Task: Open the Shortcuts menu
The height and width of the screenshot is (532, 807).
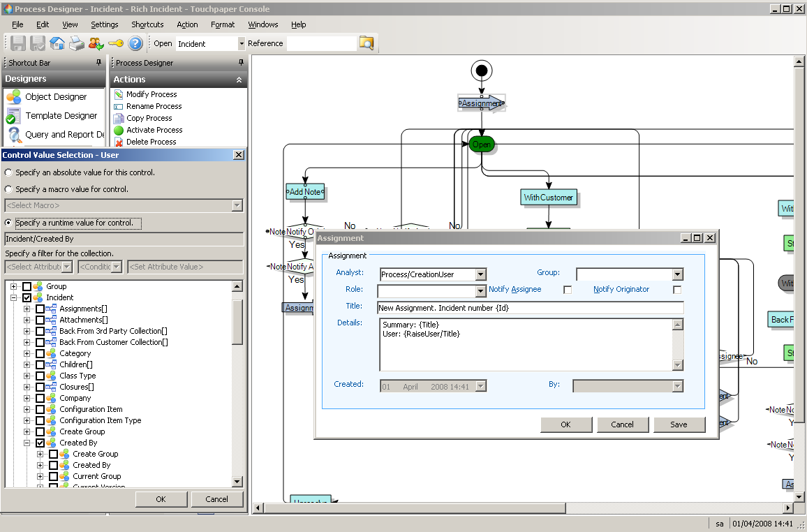Action: (147, 24)
